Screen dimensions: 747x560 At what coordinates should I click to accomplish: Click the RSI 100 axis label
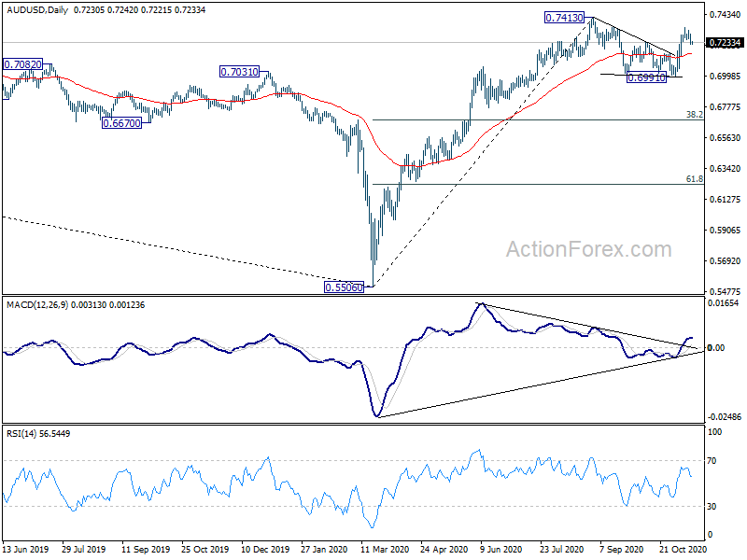pos(715,432)
